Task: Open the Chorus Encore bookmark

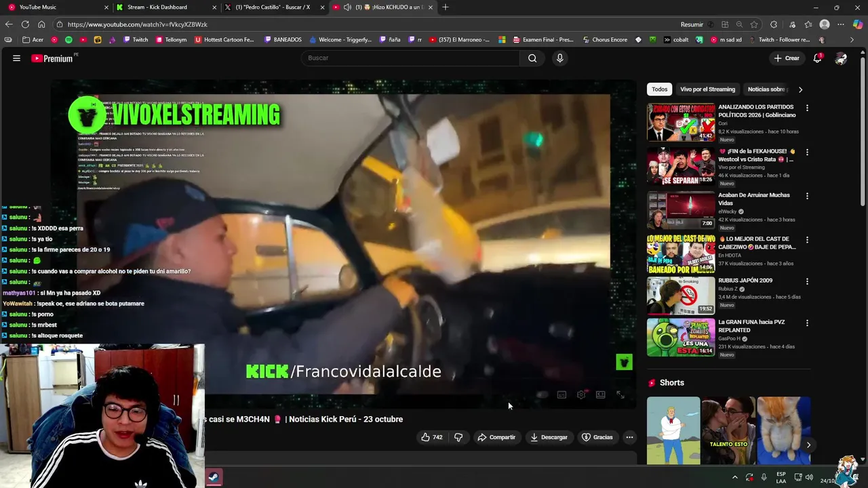Action: [604, 40]
